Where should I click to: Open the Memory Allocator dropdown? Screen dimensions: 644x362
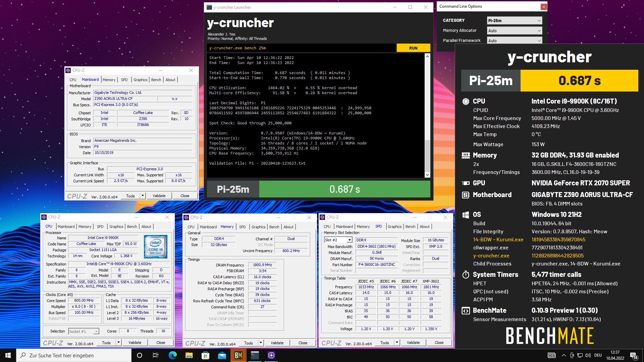[514, 31]
